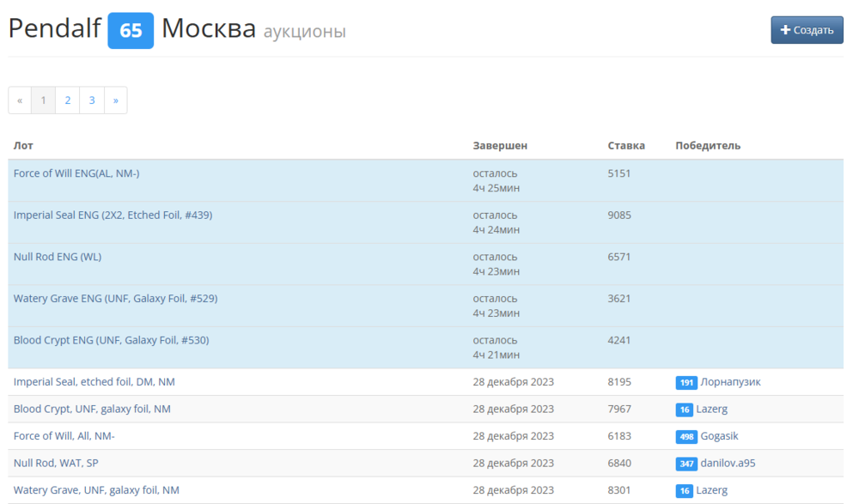Open Blood Crypt ENG Galaxy Foil #530 lot

coord(111,340)
